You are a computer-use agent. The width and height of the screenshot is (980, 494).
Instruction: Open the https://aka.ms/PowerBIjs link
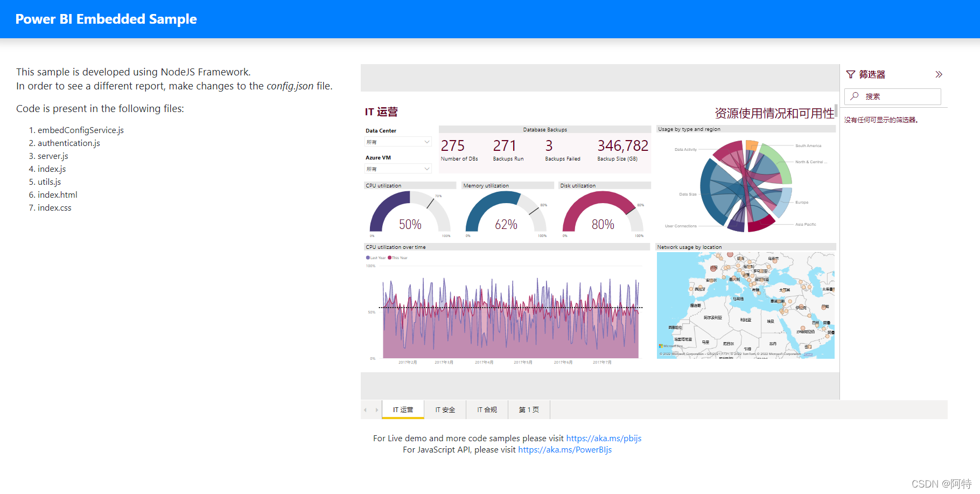click(564, 449)
